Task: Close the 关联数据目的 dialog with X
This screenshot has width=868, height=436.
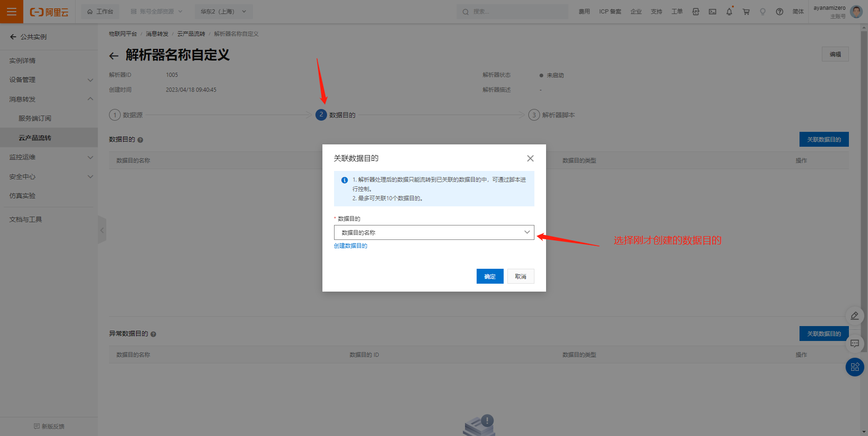Action: (x=530, y=158)
